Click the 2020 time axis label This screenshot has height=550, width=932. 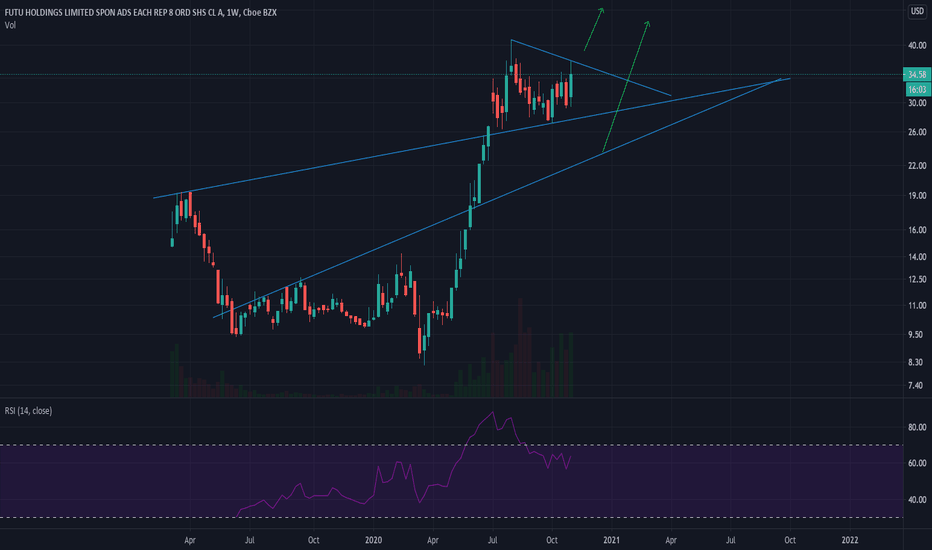coord(373,540)
